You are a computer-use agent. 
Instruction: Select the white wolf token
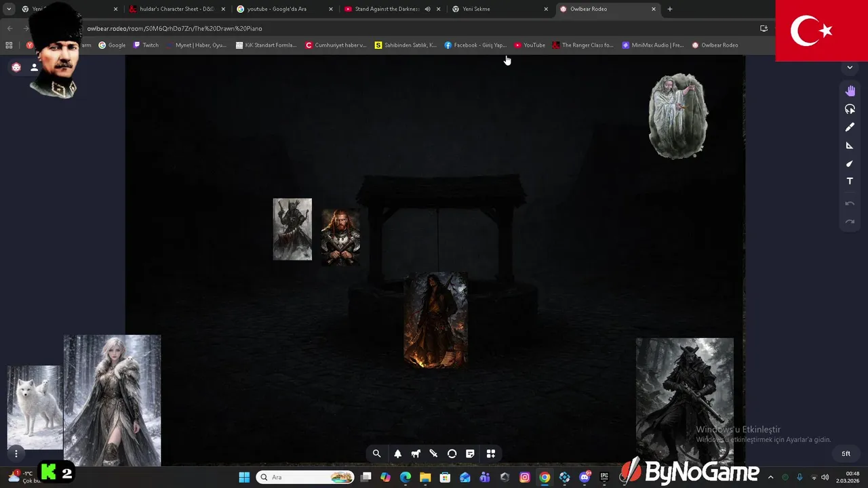pyautogui.click(x=35, y=407)
